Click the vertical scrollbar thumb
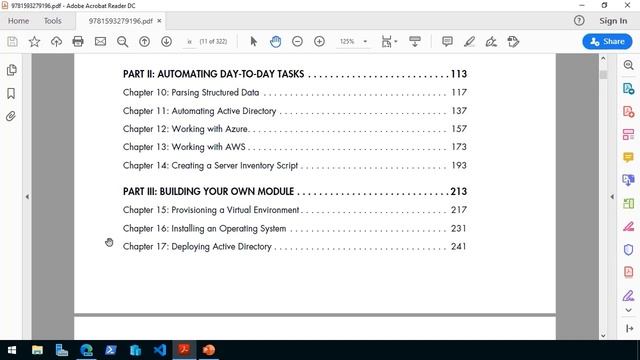Image resolution: width=640 pixels, height=360 pixels. point(603,74)
